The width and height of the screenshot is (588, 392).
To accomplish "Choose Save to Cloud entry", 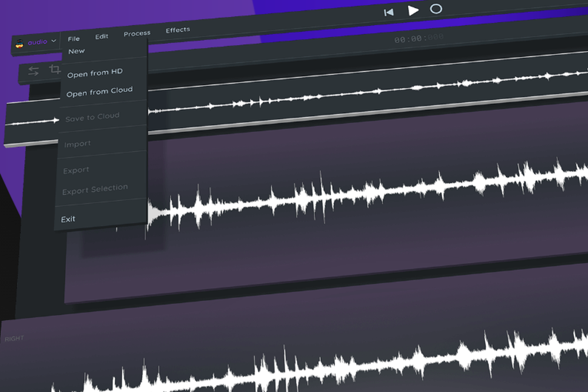I will (92, 117).
